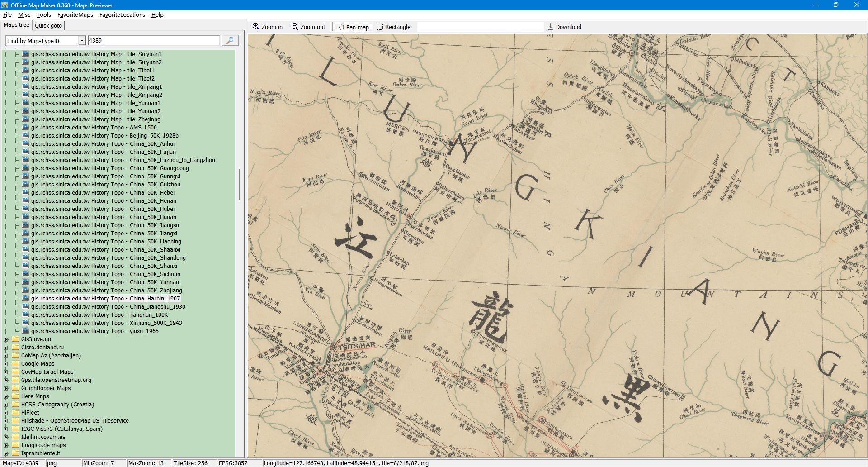Expand the Gis3.nve.no tree node
Viewport: 868px width, 467px height.
point(6,339)
